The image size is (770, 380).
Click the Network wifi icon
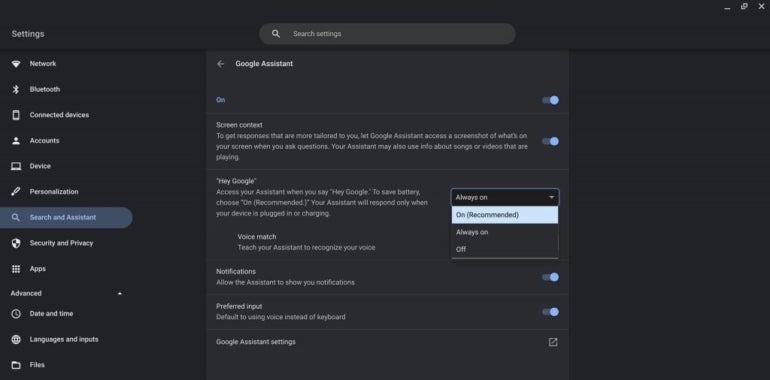16,64
